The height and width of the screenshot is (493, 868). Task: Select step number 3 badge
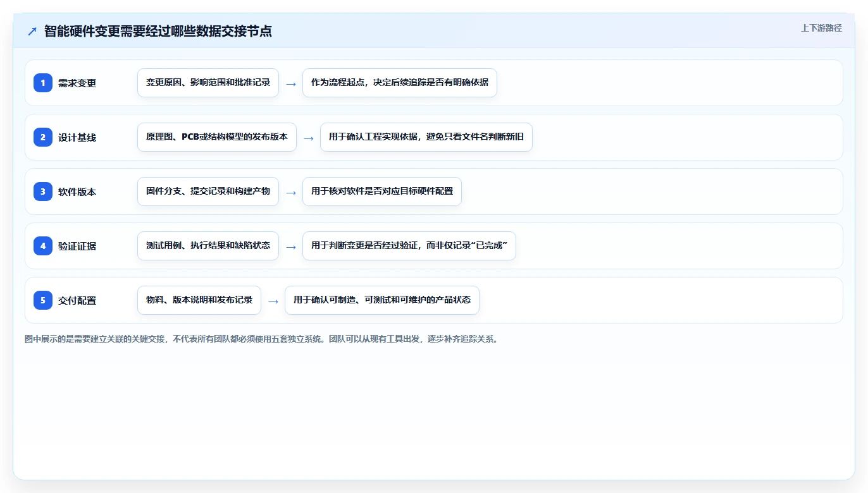43,192
